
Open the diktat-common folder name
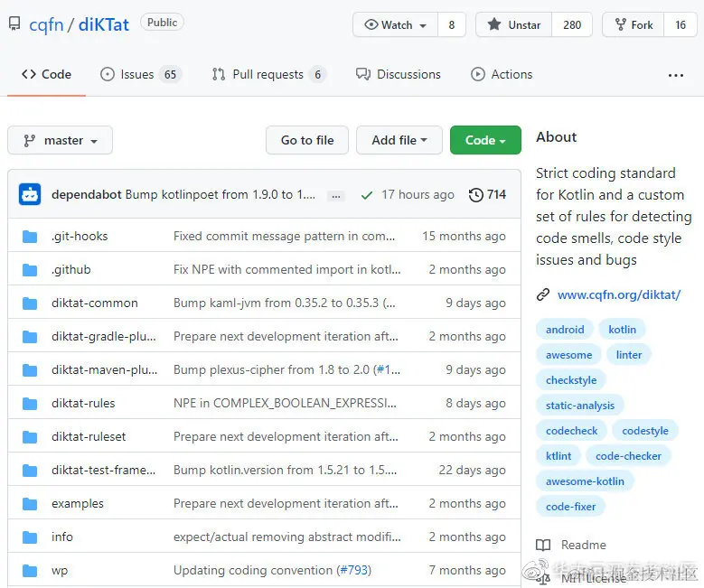[94, 303]
